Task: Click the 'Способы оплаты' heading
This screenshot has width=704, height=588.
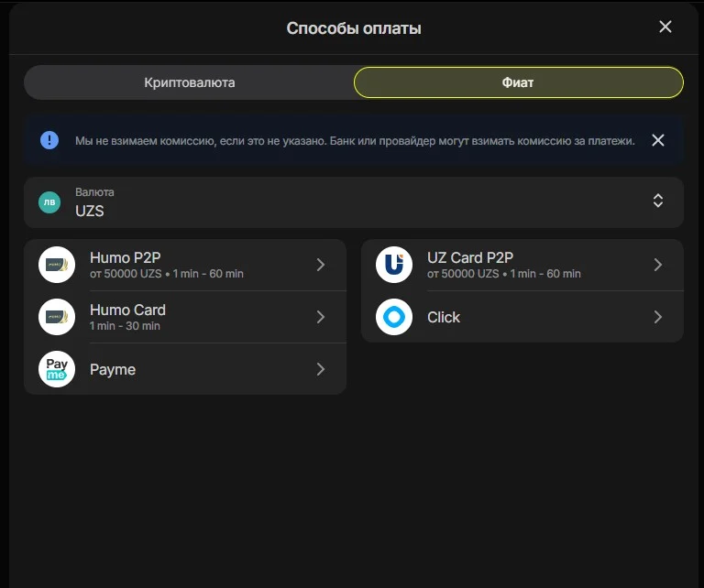Action: [354, 28]
